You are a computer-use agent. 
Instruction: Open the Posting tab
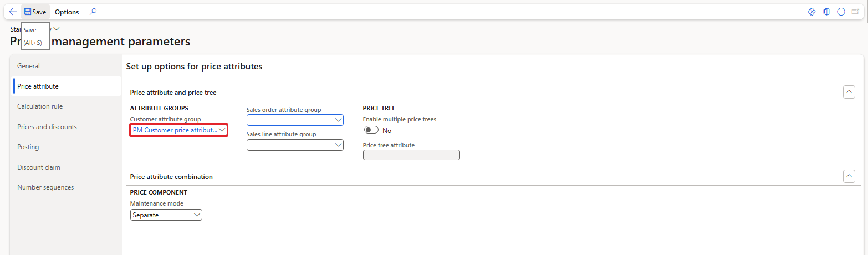(x=66, y=147)
